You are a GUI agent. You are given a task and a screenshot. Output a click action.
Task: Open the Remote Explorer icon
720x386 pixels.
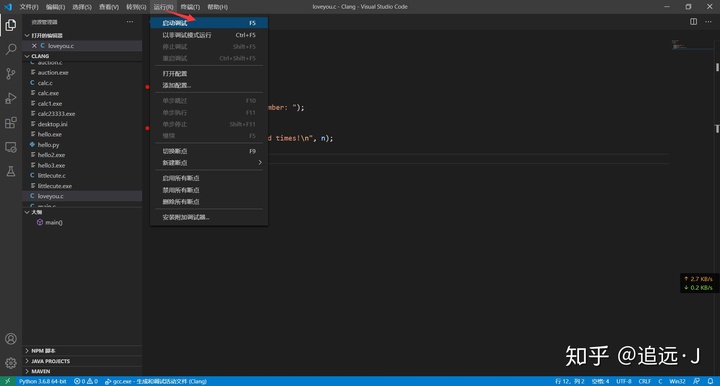[x=11, y=147]
